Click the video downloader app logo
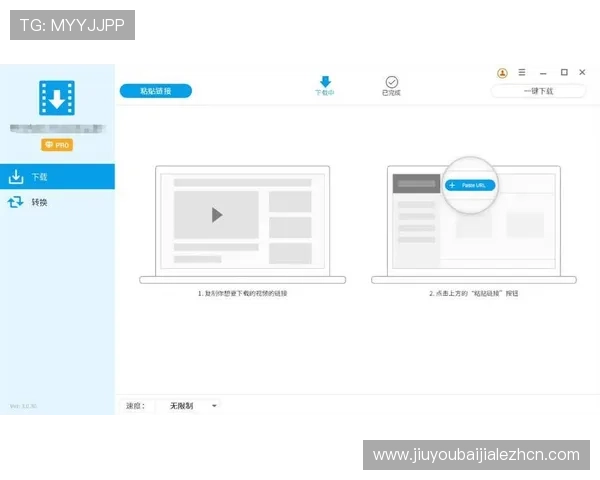 (57, 98)
